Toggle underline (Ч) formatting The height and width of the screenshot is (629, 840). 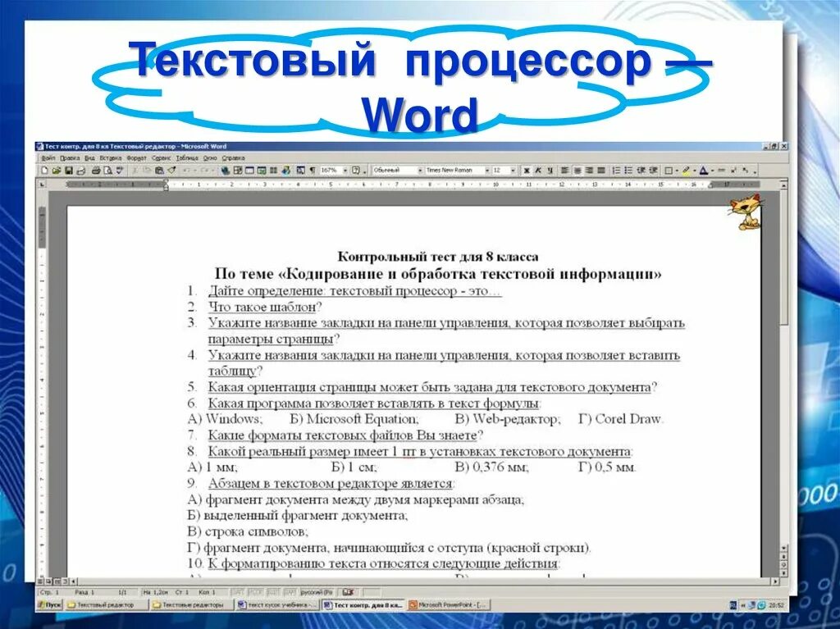[x=550, y=171]
